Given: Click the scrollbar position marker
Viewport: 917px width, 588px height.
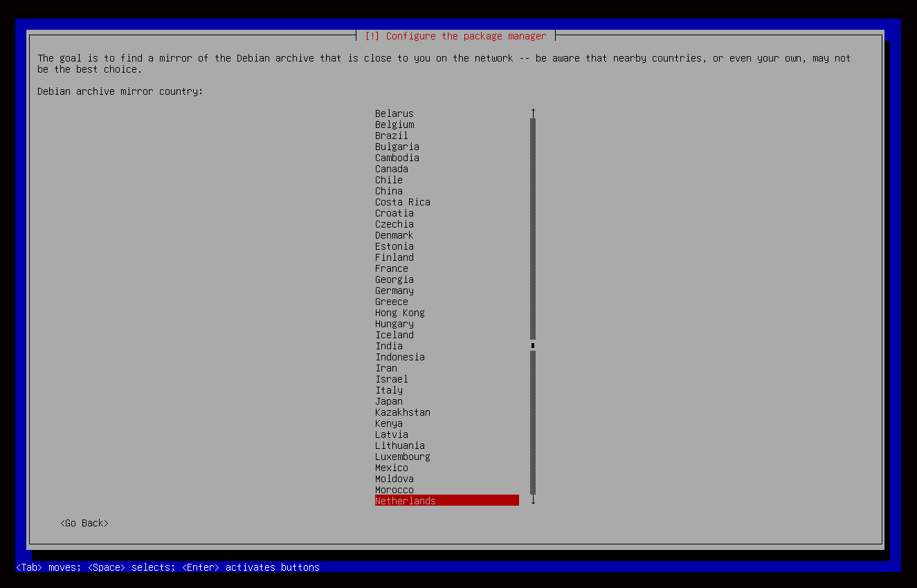Looking at the screenshot, I should 533,345.
